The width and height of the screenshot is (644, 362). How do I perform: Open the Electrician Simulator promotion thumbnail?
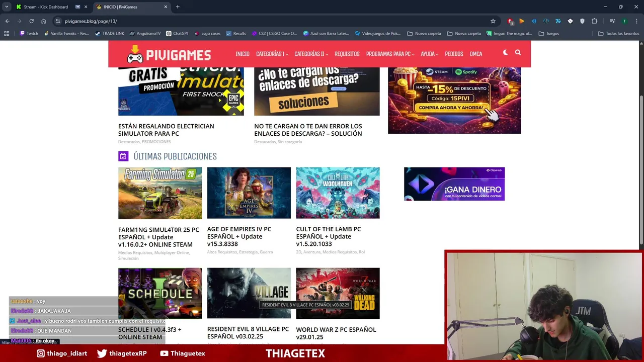tap(181, 92)
